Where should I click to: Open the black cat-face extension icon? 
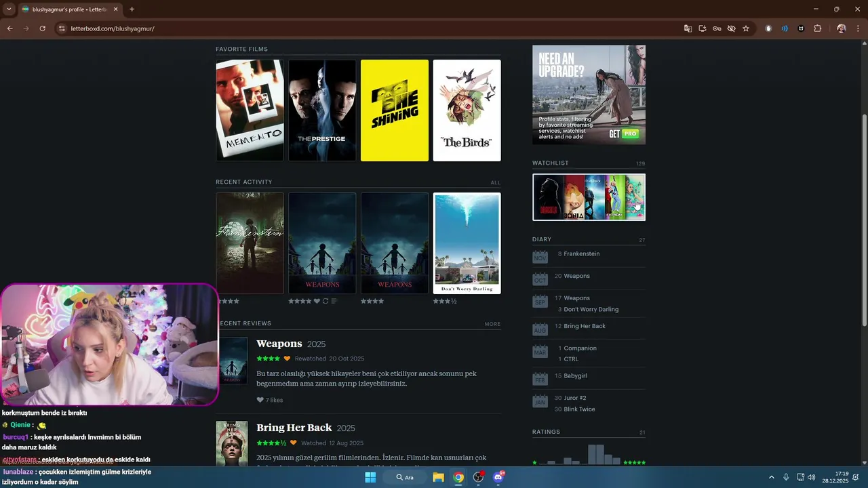click(801, 28)
